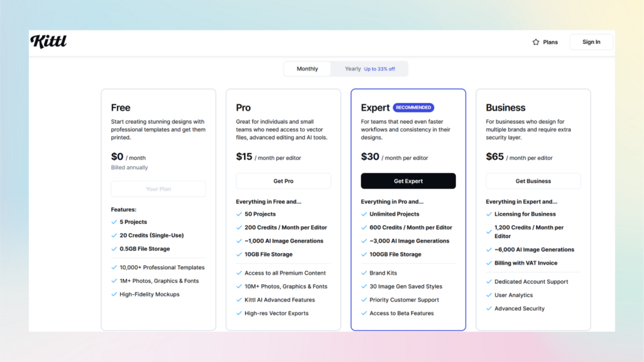Image resolution: width=644 pixels, height=362 pixels.
Task: Click the checkmark beside 'High-Fidelity Mockups'
Action: (x=114, y=294)
